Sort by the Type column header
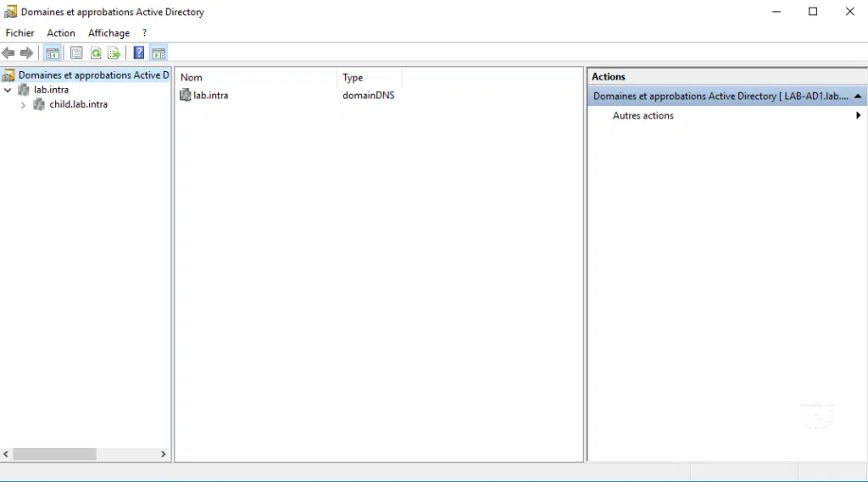 point(370,77)
